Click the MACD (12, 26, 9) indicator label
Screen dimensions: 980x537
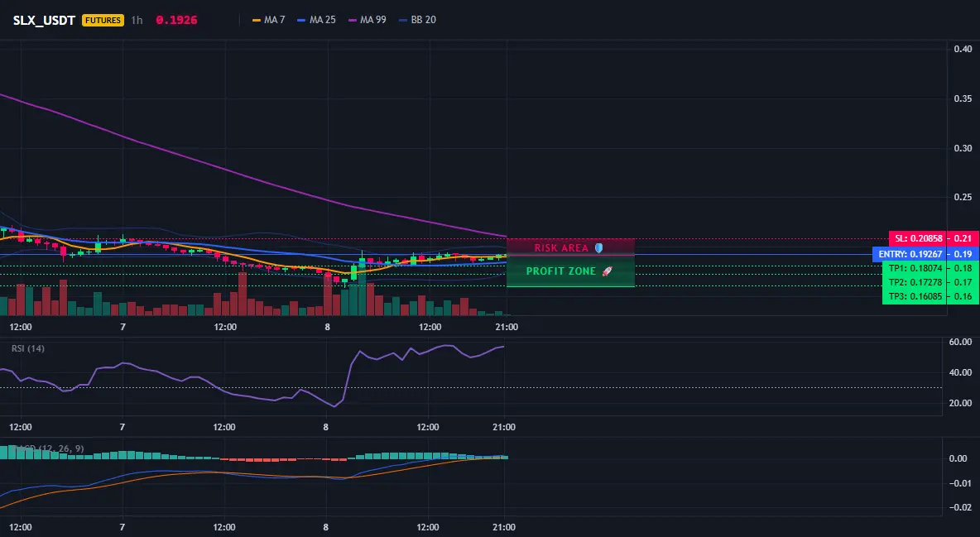point(48,448)
